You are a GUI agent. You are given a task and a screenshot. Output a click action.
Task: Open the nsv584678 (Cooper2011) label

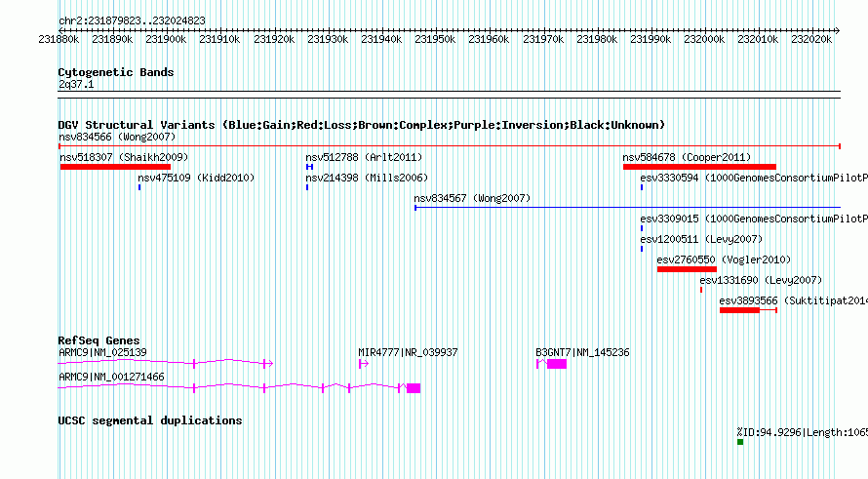click(x=687, y=157)
